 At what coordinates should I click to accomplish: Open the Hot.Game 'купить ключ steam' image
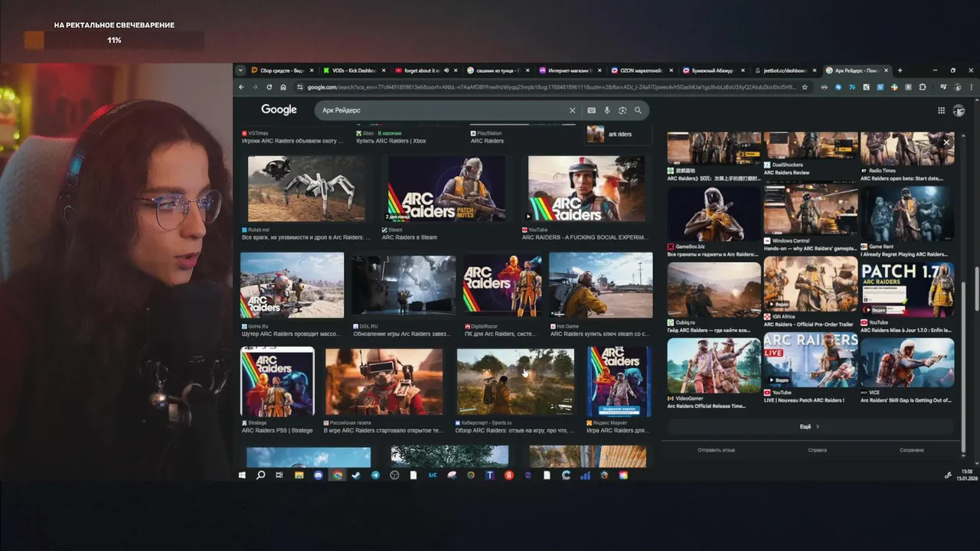coord(601,285)
